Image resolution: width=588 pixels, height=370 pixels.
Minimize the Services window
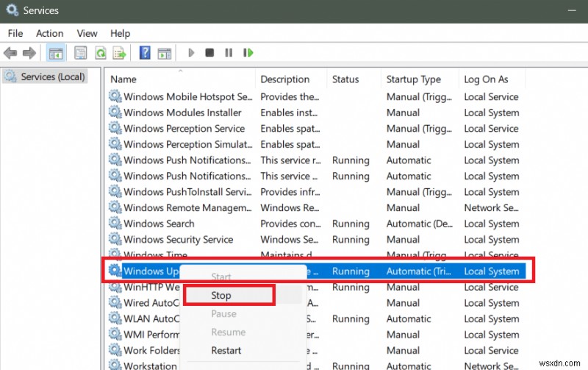(572, 10)
